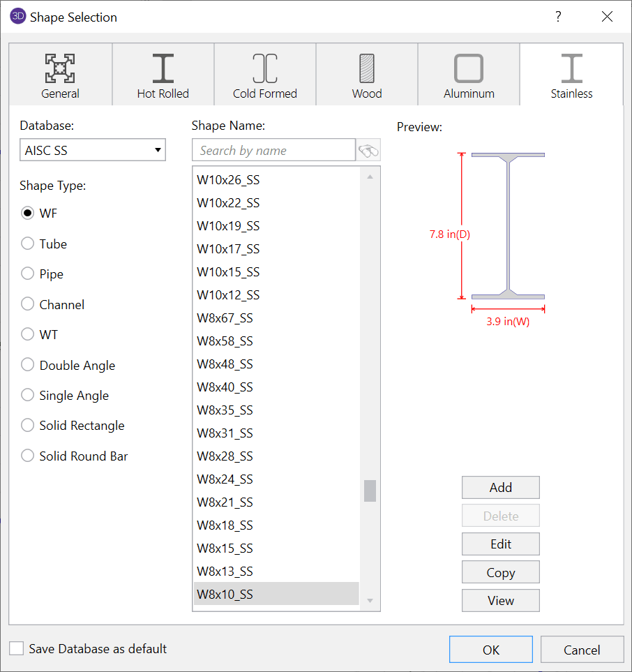Click the list's scroll down arrow

click(x=370, y=601)
